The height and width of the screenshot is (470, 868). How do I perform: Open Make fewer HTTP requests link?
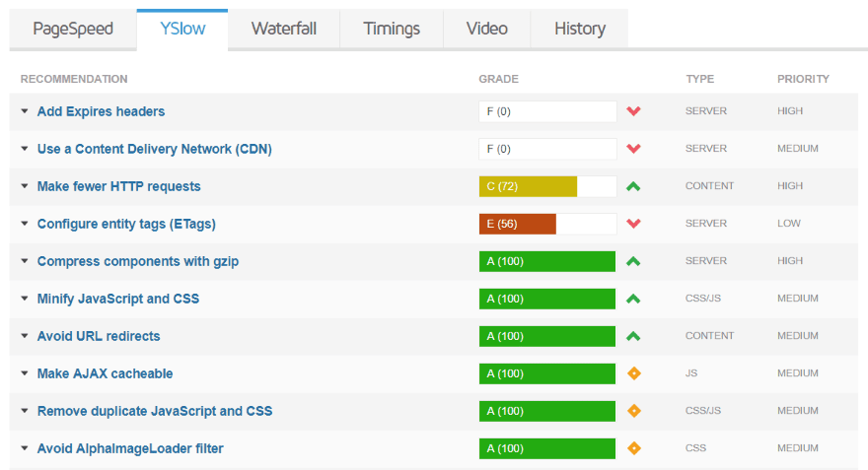[118, 186]
